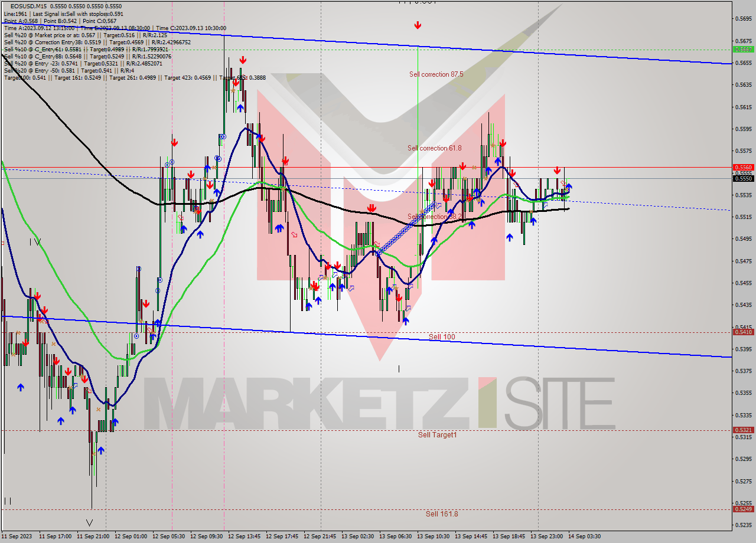Screen dimensions: 756x543
Task: Click the 0.5435 price axis label
Action: (742, 305)
